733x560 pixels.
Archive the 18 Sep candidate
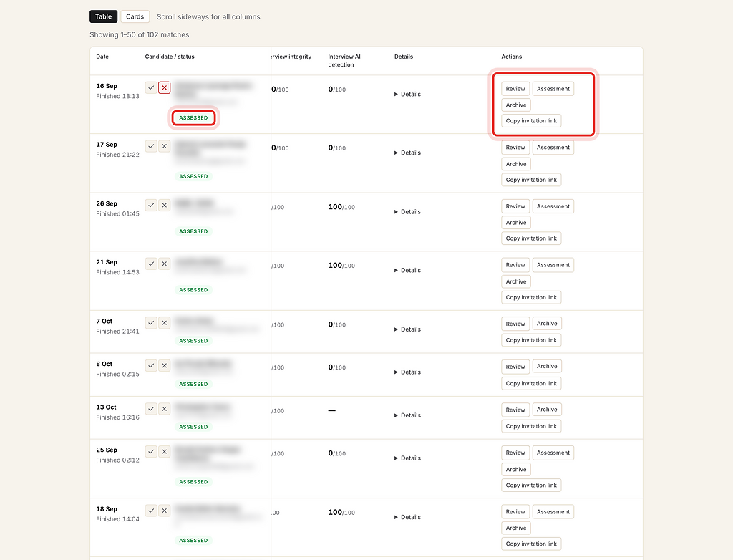point(516,528)
